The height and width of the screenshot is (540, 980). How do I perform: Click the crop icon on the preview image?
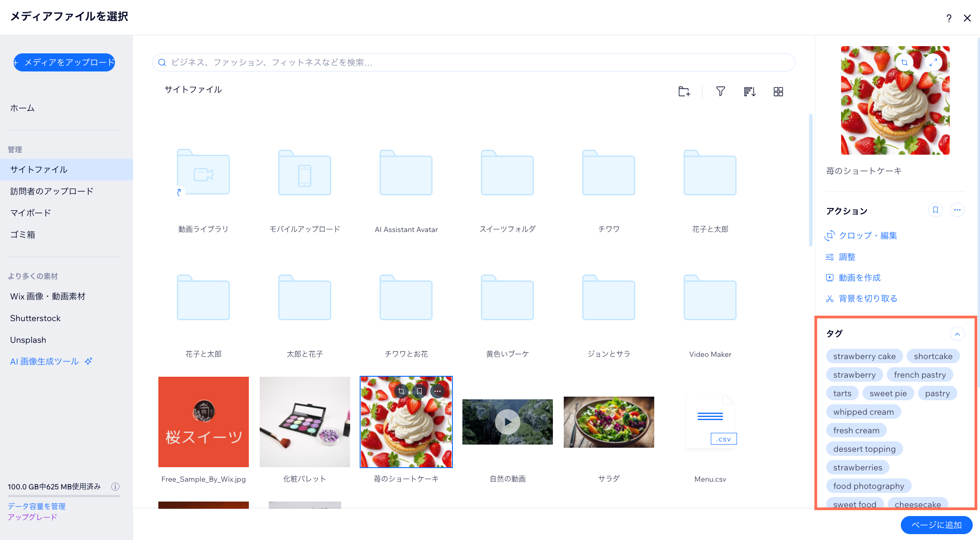[x=904, y=63]
